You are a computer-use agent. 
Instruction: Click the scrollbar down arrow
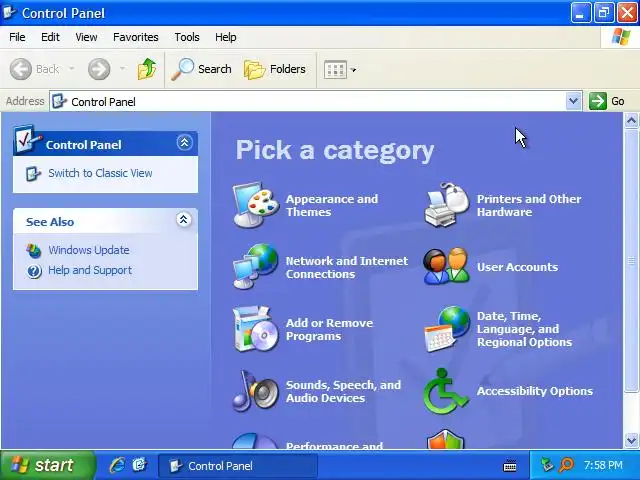pyautogui.click(x=631, y=440)
